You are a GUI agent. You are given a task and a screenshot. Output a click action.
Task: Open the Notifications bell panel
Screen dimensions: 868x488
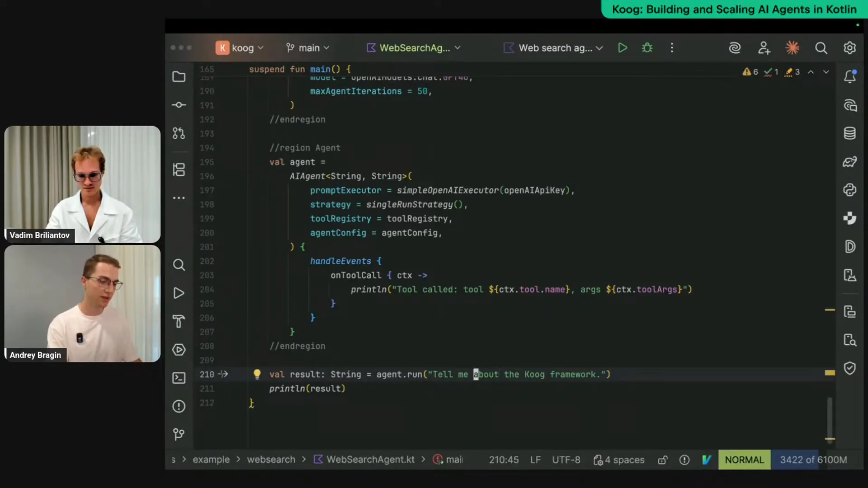[850, 76]
